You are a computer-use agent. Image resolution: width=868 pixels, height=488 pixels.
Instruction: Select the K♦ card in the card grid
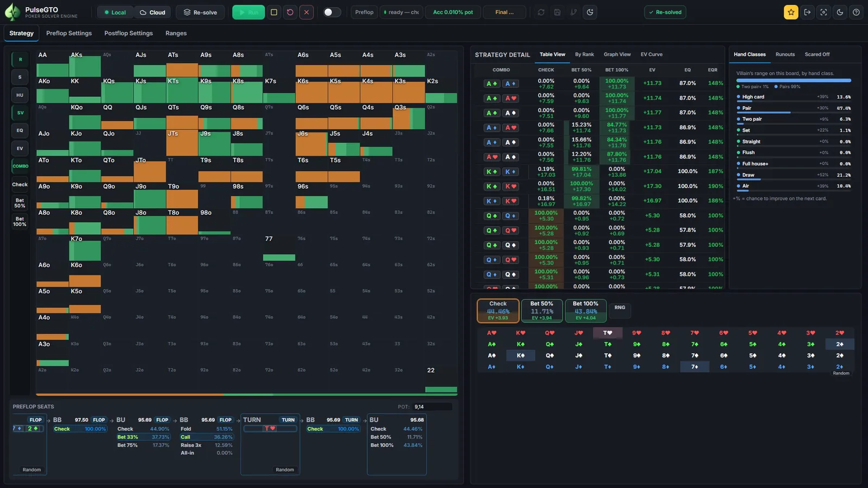click(520, 367)
